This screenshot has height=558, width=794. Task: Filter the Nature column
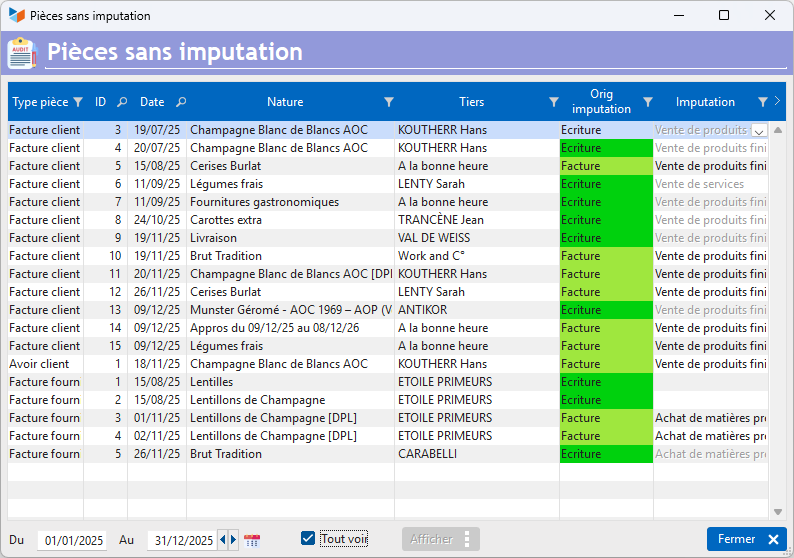click(389, 102)
